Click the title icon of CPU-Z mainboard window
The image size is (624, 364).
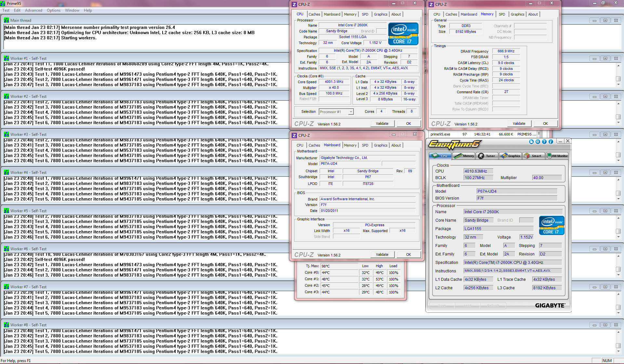click(x=294, y=135)
